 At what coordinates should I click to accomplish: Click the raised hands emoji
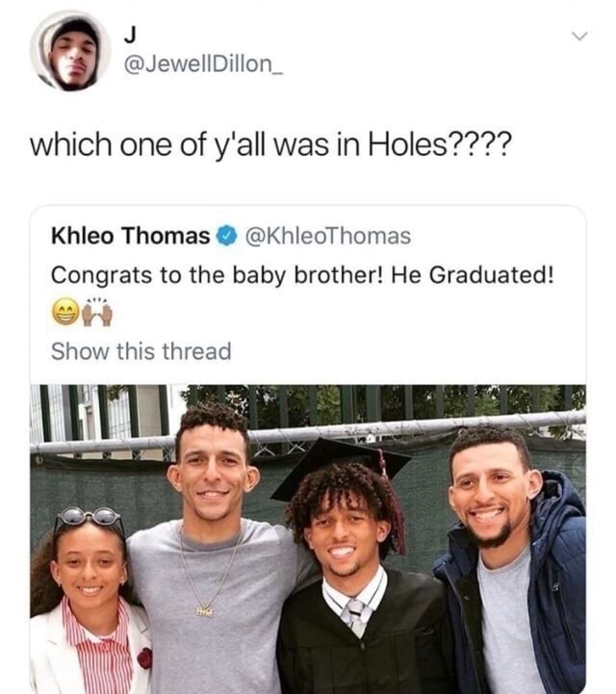[x=98, y=313]
